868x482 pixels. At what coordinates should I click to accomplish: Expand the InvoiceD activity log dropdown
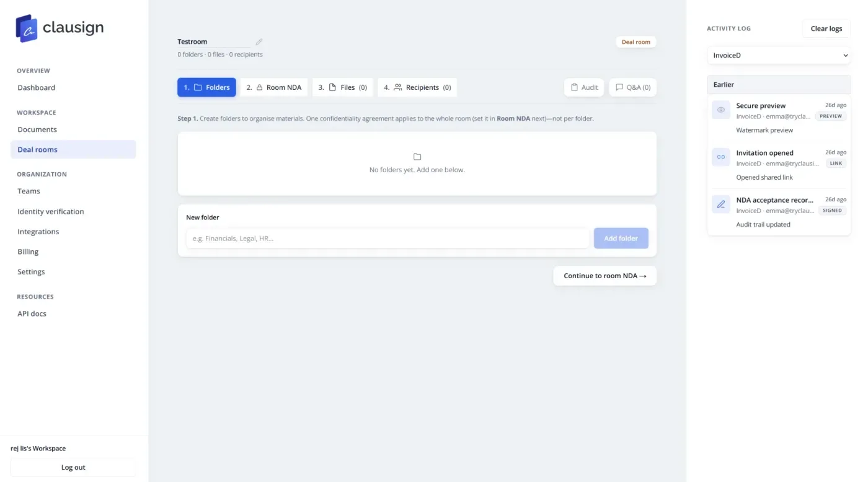pos(779,55)
